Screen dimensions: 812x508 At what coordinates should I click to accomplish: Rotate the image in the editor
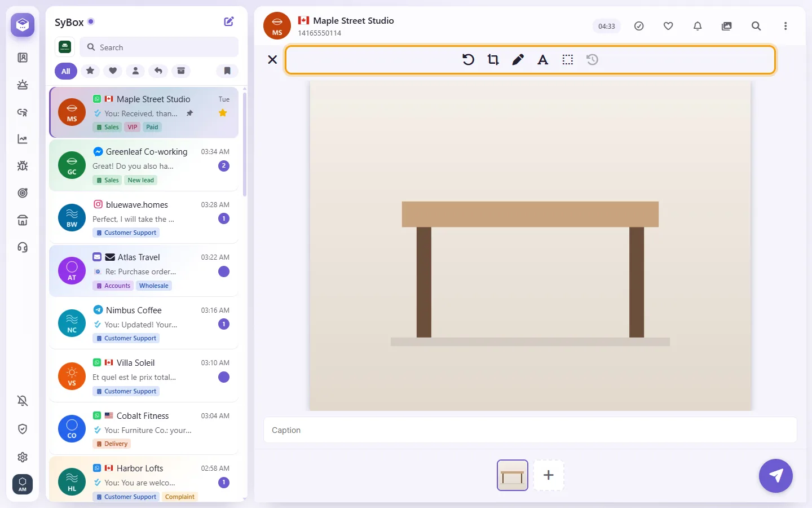click(x=468, y=59)
